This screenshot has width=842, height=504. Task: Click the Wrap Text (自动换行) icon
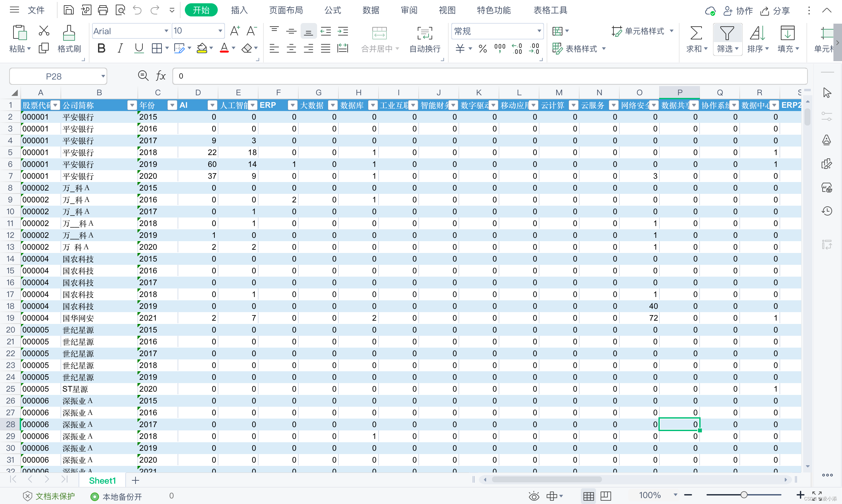click(x=424, y=33)
